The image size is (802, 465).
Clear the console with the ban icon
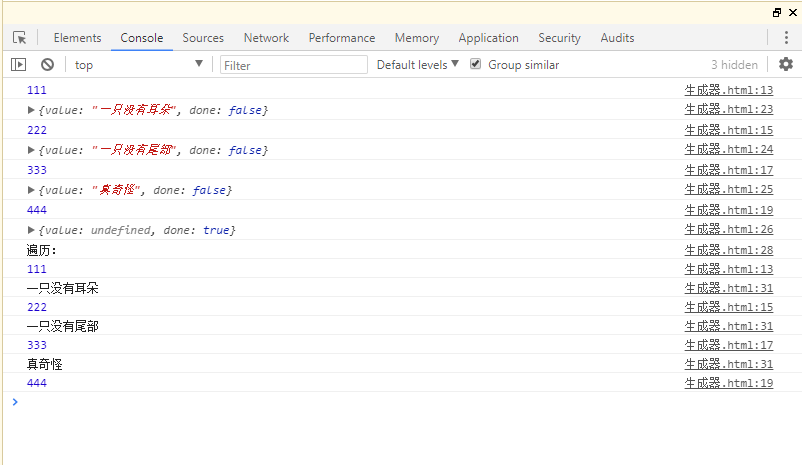click(x=47, y=64)
